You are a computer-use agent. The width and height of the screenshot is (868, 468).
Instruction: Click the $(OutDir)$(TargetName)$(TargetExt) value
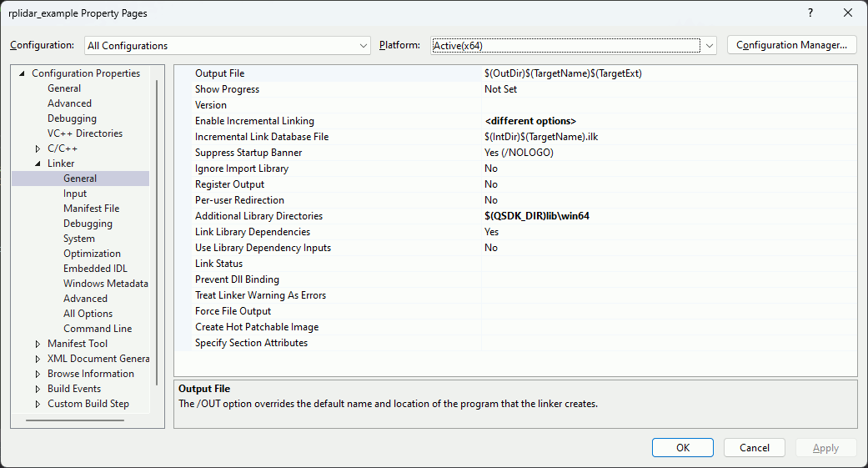pos(563,73)
